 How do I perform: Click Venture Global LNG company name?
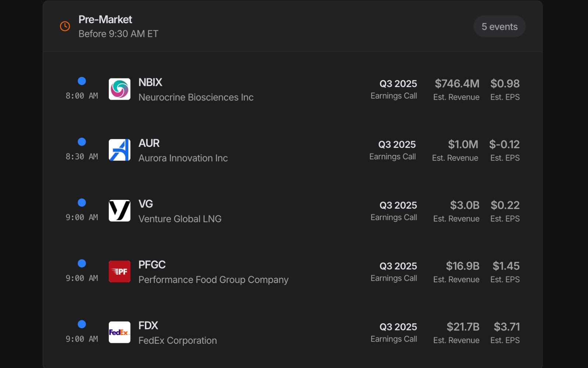click(180, 219)
